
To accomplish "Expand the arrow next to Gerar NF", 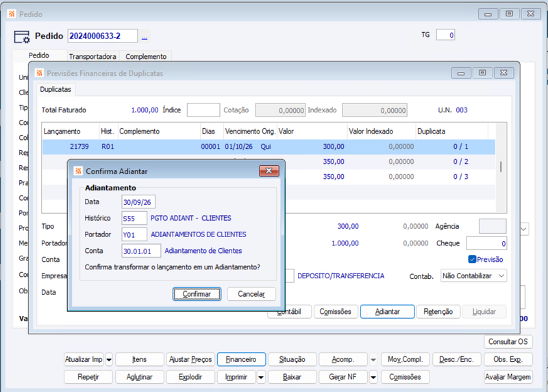I will point(373,378).
